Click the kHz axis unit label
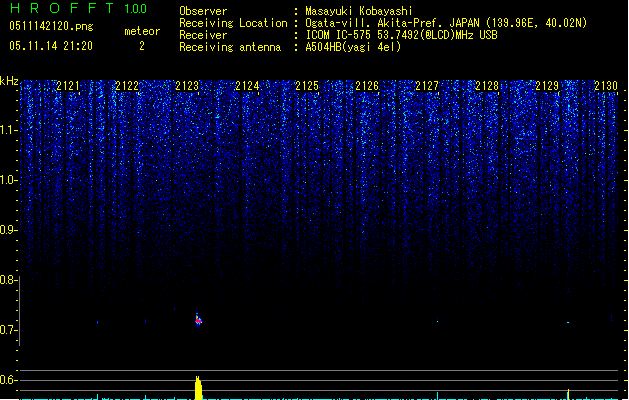629x400 pixels. (9, 81)
